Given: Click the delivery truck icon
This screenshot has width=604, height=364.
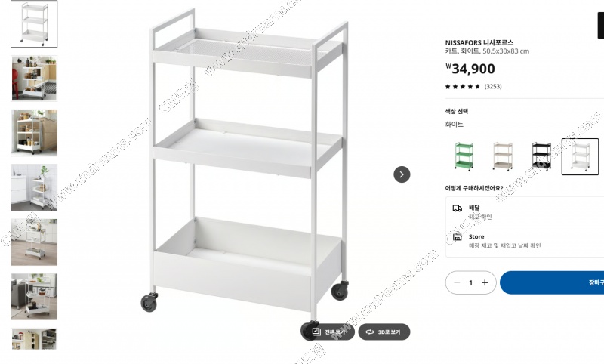Looking at the screenshot, I should (x=457, y=208).
